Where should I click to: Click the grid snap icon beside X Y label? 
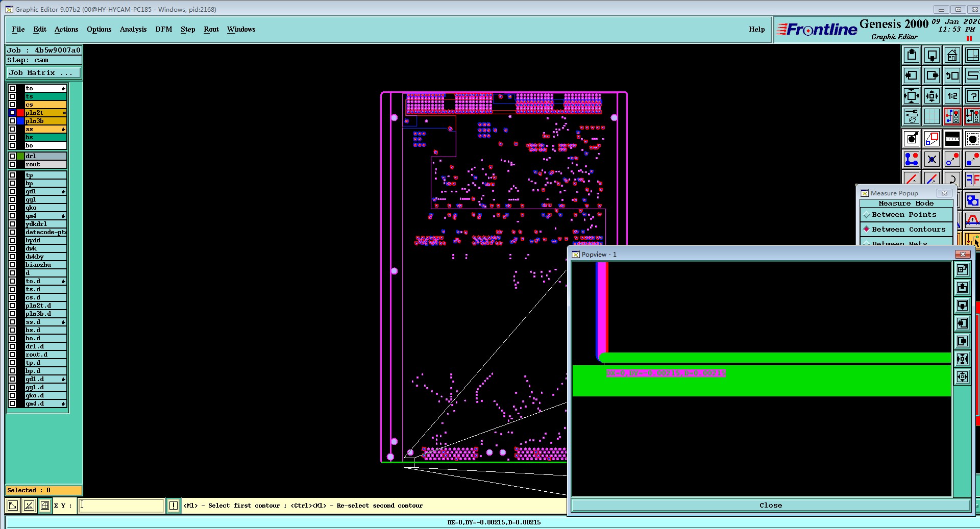pos(45,506)
